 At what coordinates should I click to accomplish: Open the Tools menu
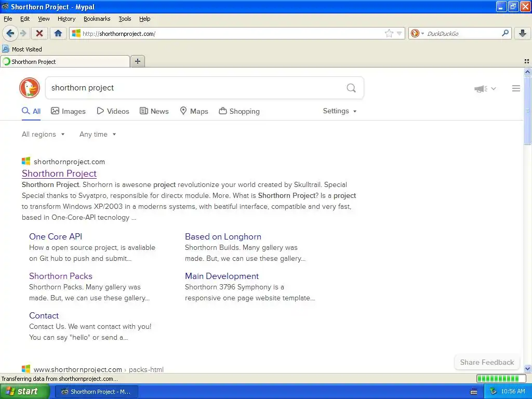click(125, 19)
